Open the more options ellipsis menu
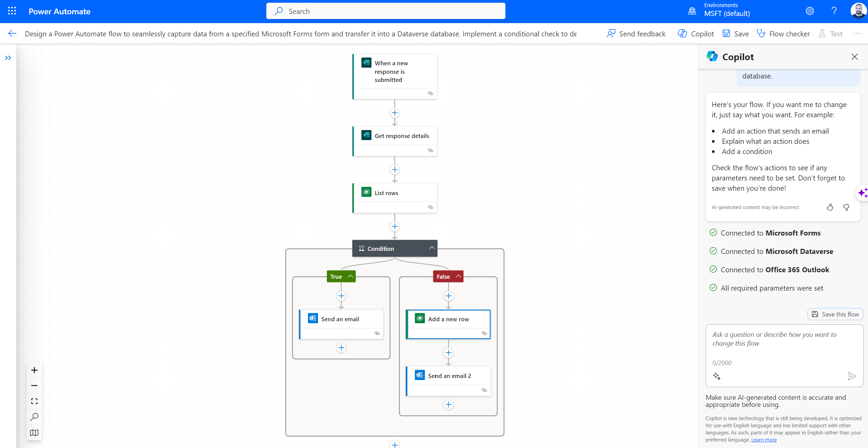Screen dimensions: 868x448 tap(857, 34)
